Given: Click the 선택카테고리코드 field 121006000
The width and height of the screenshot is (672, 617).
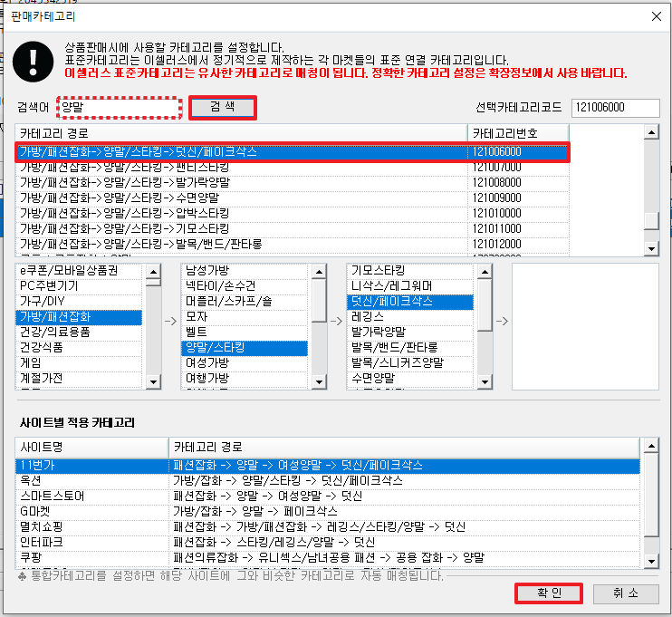Looking at the screenshot, I should pos(616,108).
